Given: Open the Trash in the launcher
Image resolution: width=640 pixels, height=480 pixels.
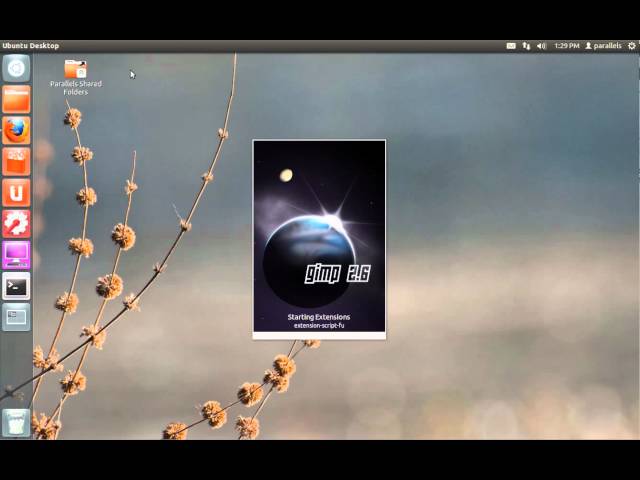Looking at the screenshot, I should 16,423.
